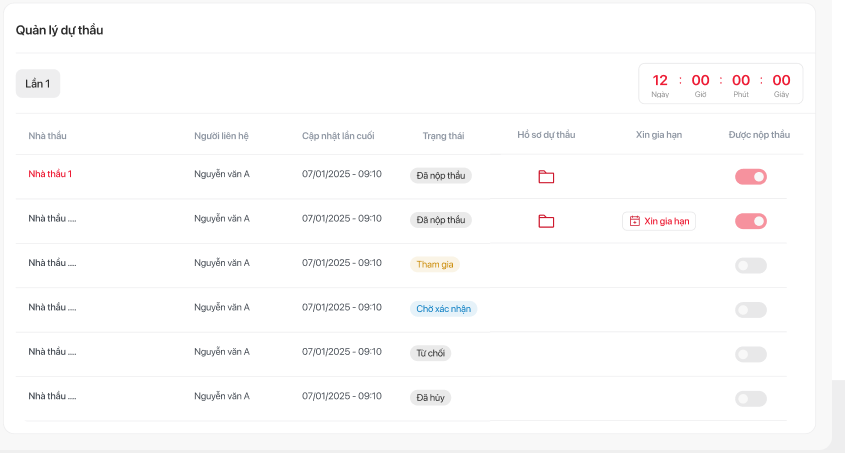Turn off the toggle in the Xin gia hạn row
The image size is (845, 453).
[751, 221]
